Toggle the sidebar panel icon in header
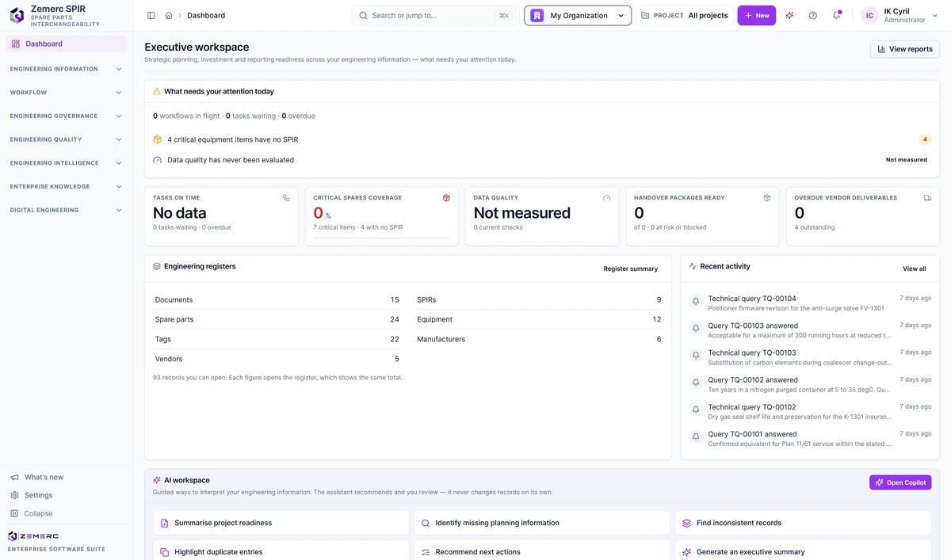This screenshot has width=951, height=560. tap(151, 15)
